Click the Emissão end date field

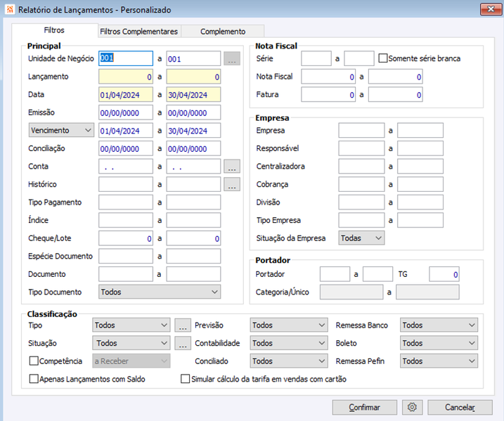(193, 112)
